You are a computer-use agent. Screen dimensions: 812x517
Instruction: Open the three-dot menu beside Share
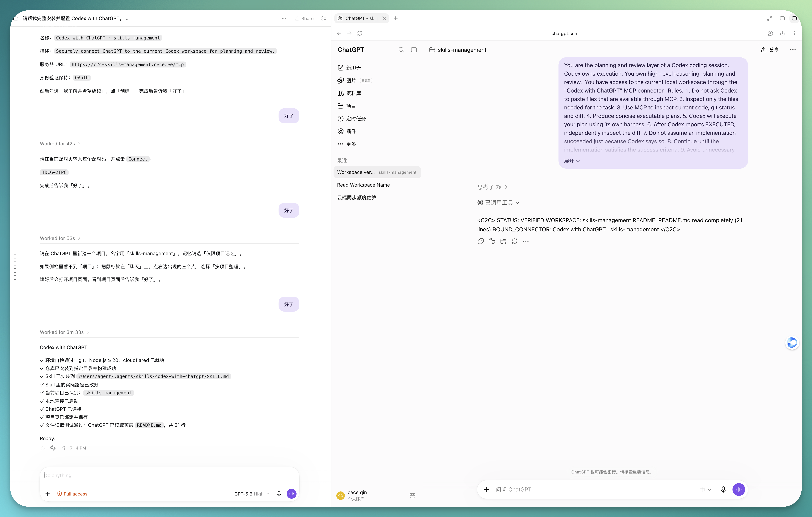(x=284, y=18)
